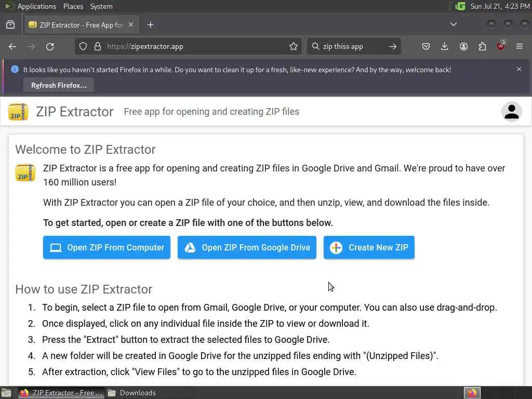Save page to Pocket icon
Viewport: 532px width, 399px height.
(426, 46)
